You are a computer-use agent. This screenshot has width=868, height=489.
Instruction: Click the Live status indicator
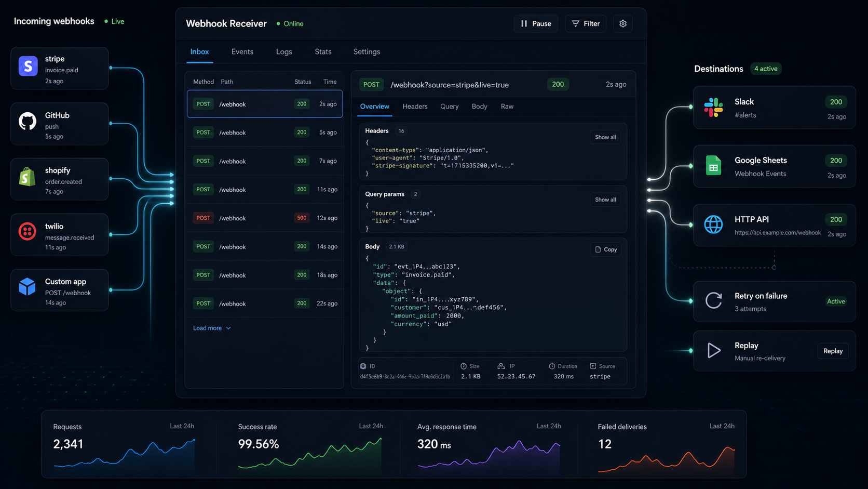[x=114, y=21]
